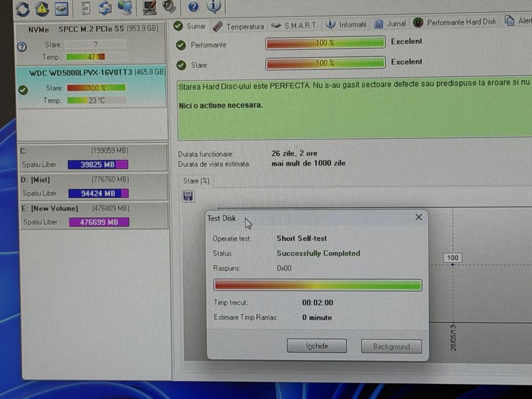Select the WDC WD5000LPVX disk entry

[x=92, y=87]
